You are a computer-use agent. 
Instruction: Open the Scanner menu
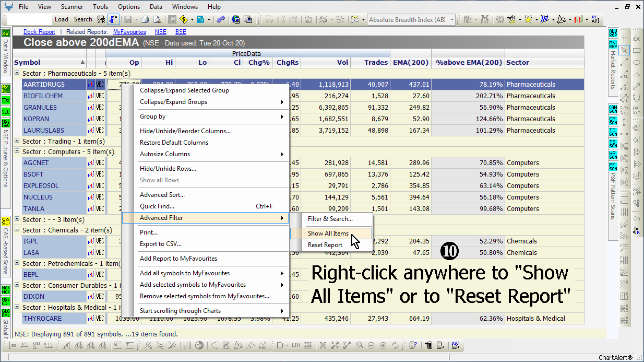[x=72, y=7]
